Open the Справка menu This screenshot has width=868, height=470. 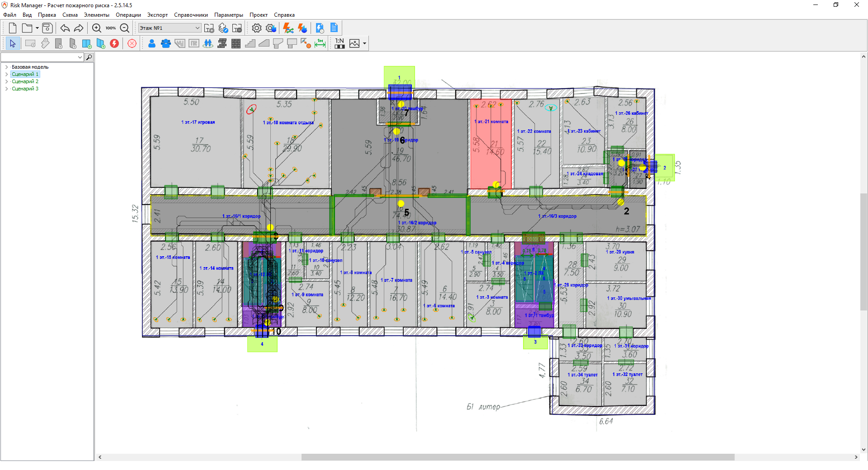[284, 15]
